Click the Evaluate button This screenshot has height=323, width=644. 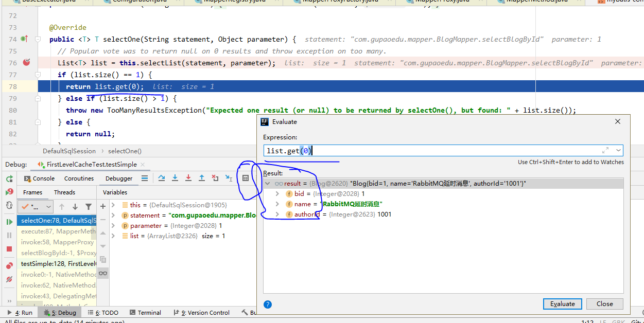[562, 304]
